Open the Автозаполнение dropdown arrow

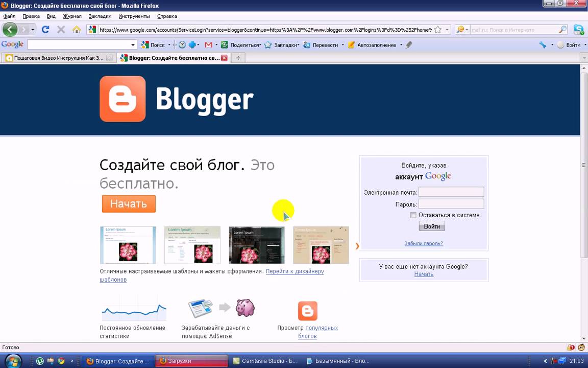[401, 44]
